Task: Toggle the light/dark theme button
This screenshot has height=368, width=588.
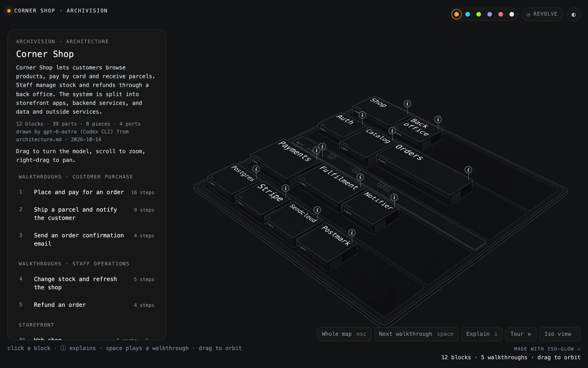Action: tap(573, 14)
